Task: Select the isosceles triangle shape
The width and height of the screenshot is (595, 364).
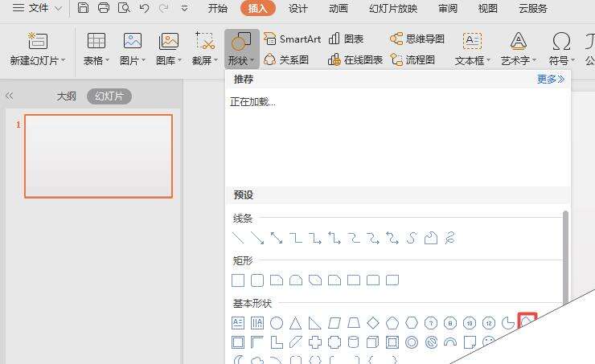Action: [x=296, y=323]
